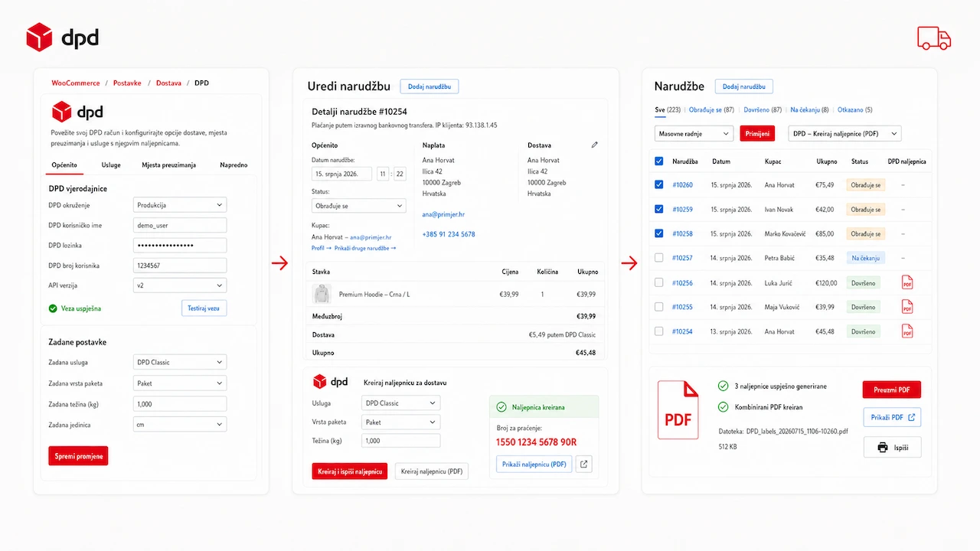Switch to Općenito tab
The image size is (980, 551).
point(64,165)
